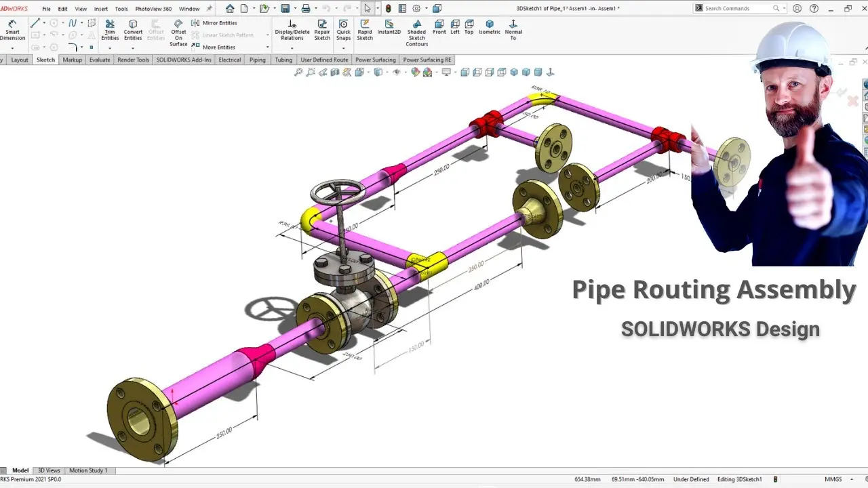
Task: Select the Spline sketch tool
Action: pos(73,23)
